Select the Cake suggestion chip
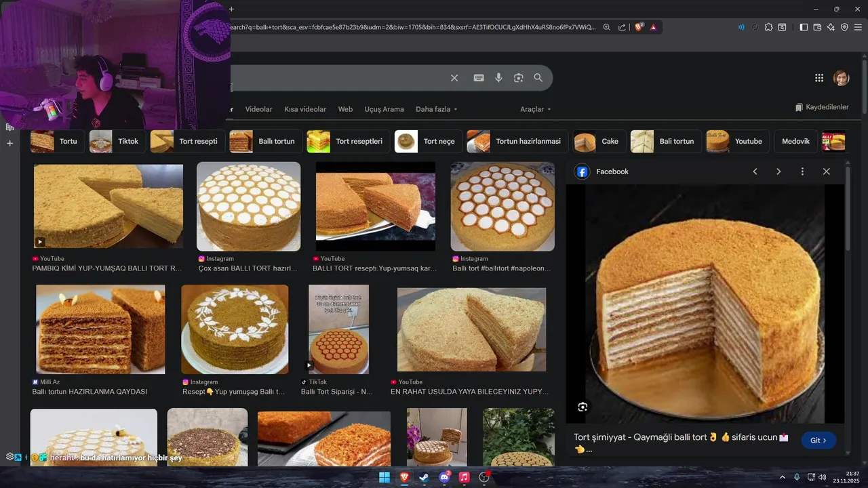Image resolution: width=868 pixels, height=488 pixels. click(599, 141)
